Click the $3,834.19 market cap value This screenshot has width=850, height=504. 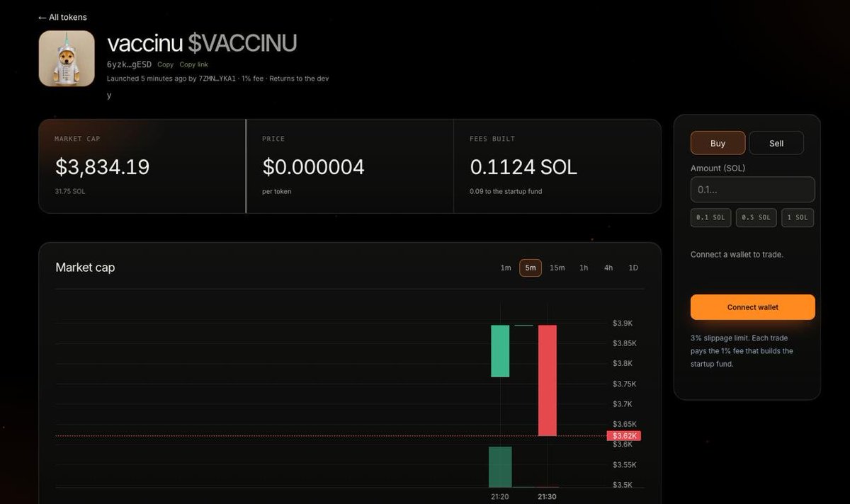point(103,167)
